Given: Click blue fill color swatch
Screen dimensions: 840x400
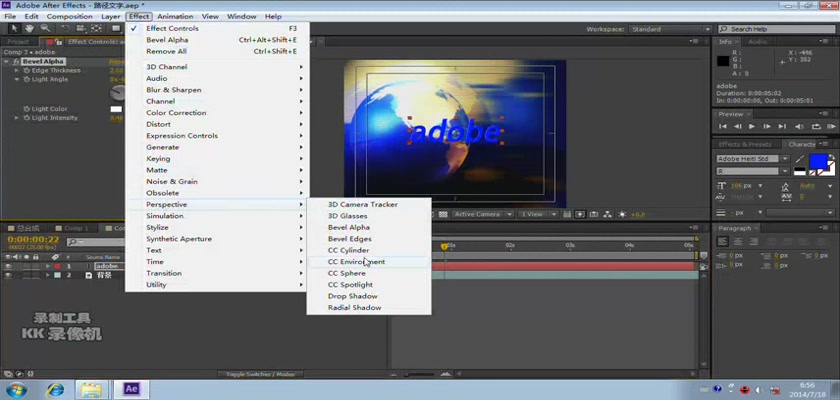Looking at the screenshot, I should [818, 161].
